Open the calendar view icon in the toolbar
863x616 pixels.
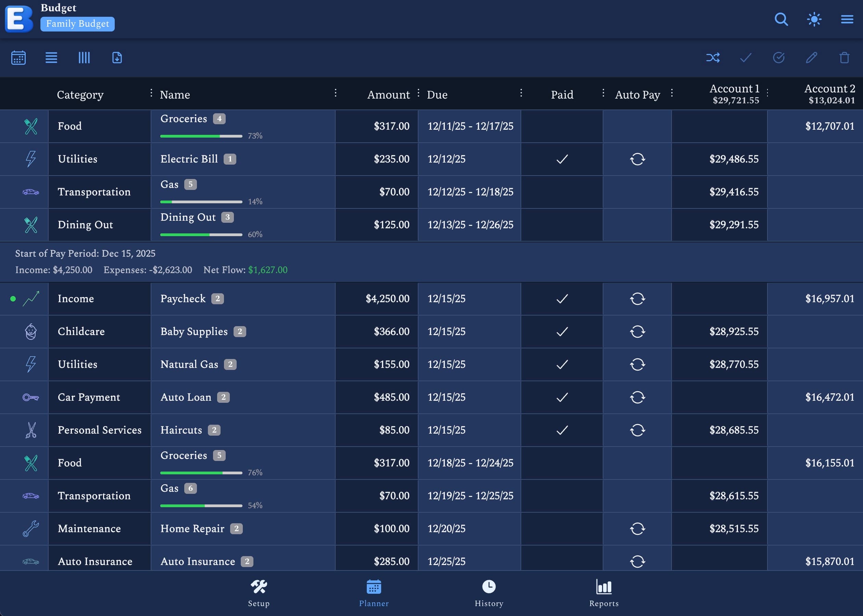[x=18, y=57]
